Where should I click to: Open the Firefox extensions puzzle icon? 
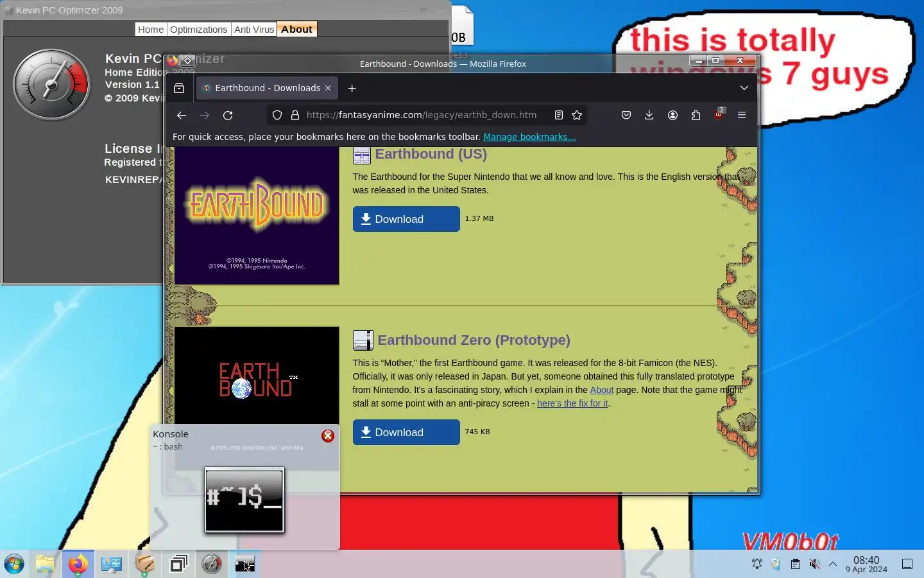696,115
